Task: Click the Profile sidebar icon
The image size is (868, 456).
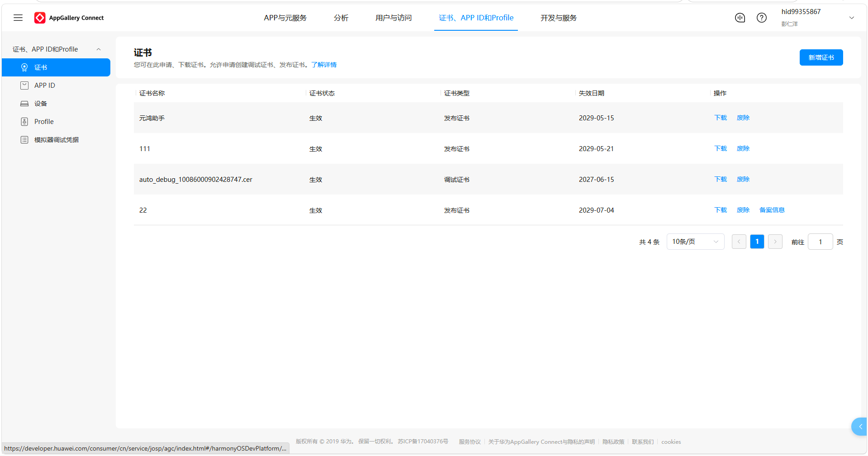Action: (x=24, y=122)
